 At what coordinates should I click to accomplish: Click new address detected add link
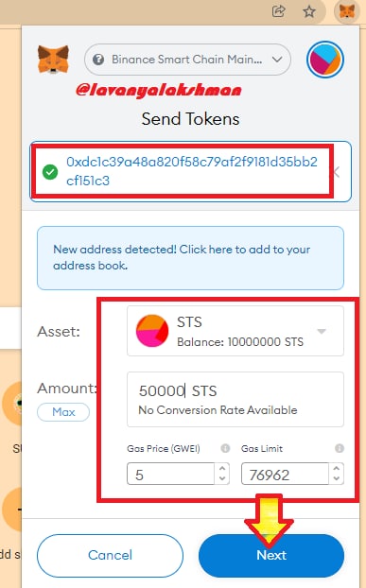coord(190,258)
